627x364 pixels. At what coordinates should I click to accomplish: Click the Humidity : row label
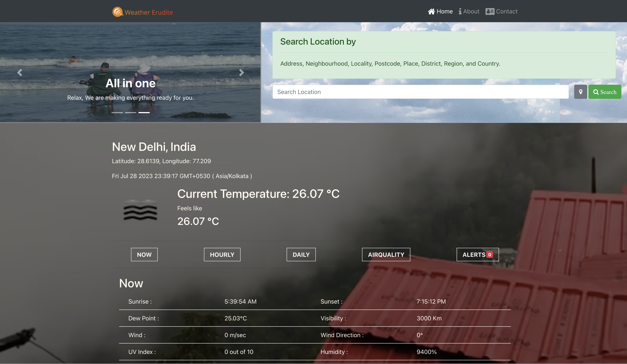[334, 352]
